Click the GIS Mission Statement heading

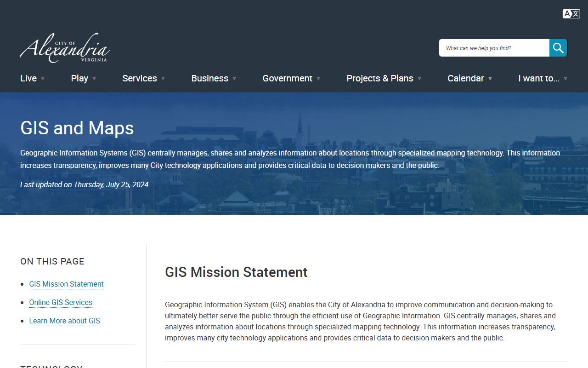tap(236, 272)
